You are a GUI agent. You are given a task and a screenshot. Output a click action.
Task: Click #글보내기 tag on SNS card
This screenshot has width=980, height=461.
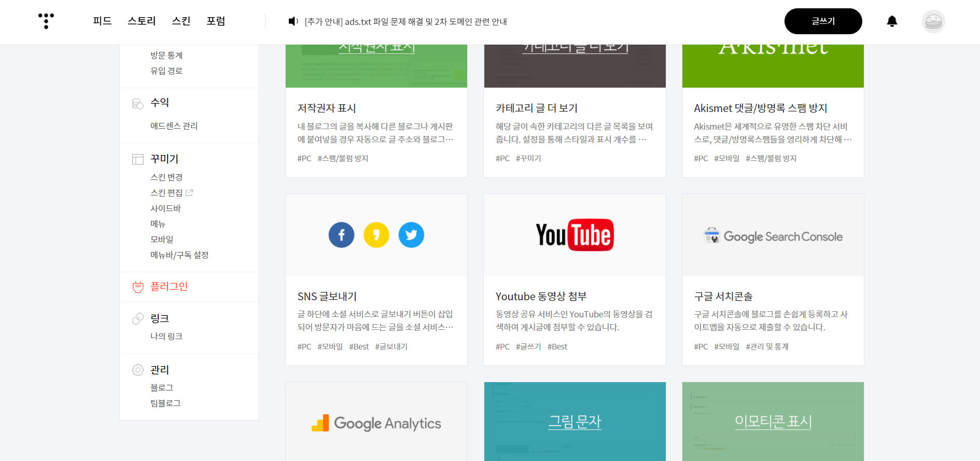(391, 346)
